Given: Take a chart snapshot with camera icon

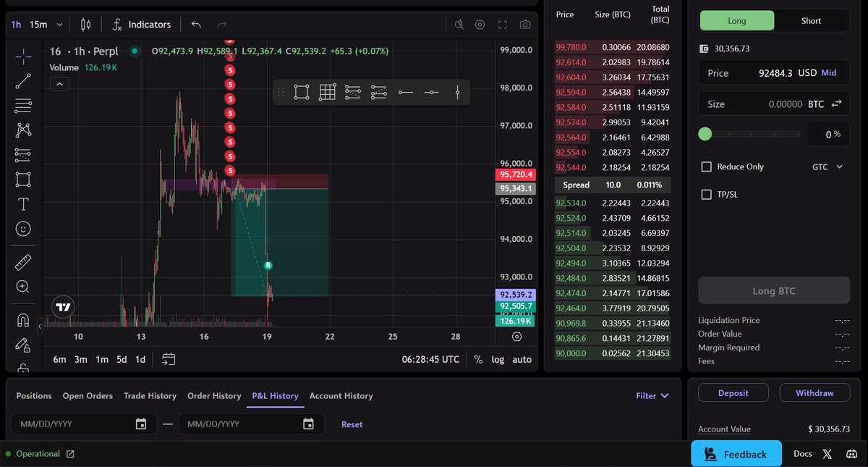Looking at the screenshot, I should [525, 25].
